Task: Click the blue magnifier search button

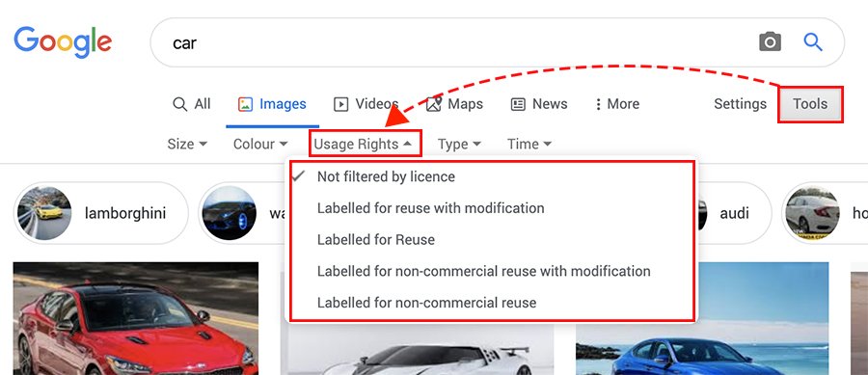Action: [813, 42]
